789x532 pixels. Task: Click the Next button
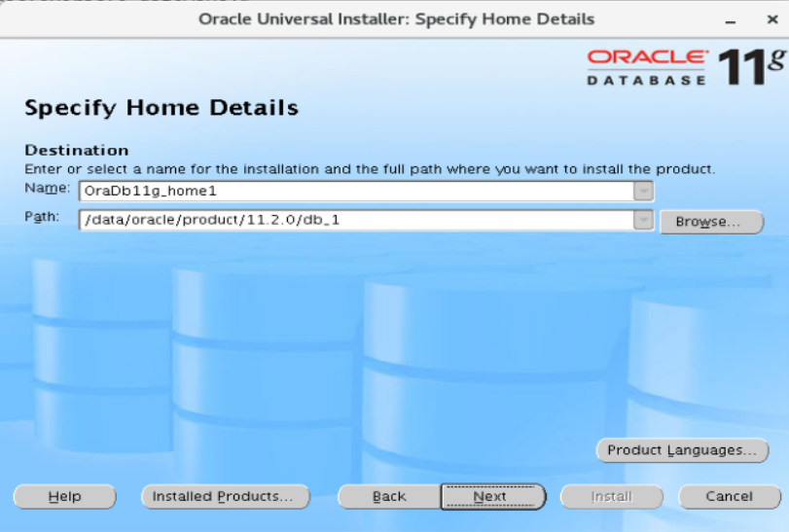(492, 497)
